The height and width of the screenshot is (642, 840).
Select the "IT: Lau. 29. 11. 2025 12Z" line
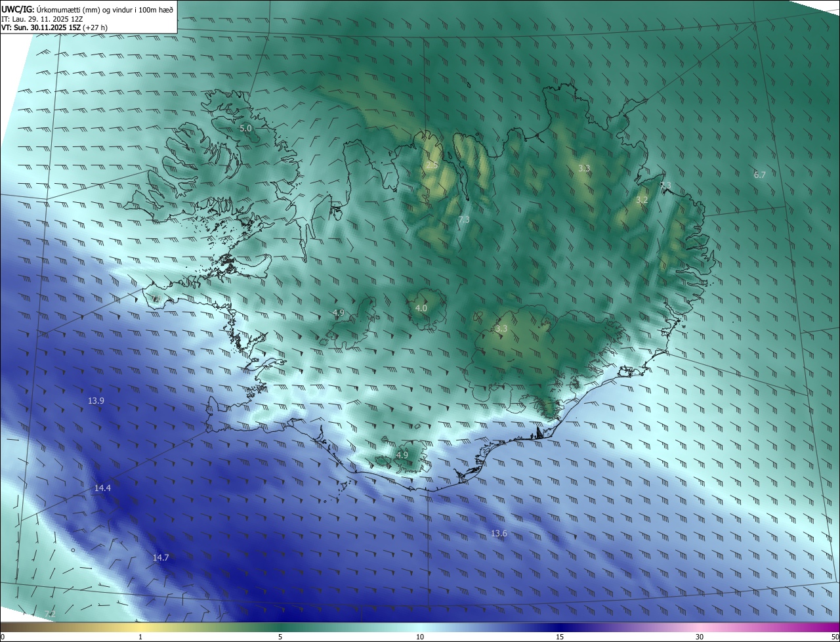tap(42, 19)
